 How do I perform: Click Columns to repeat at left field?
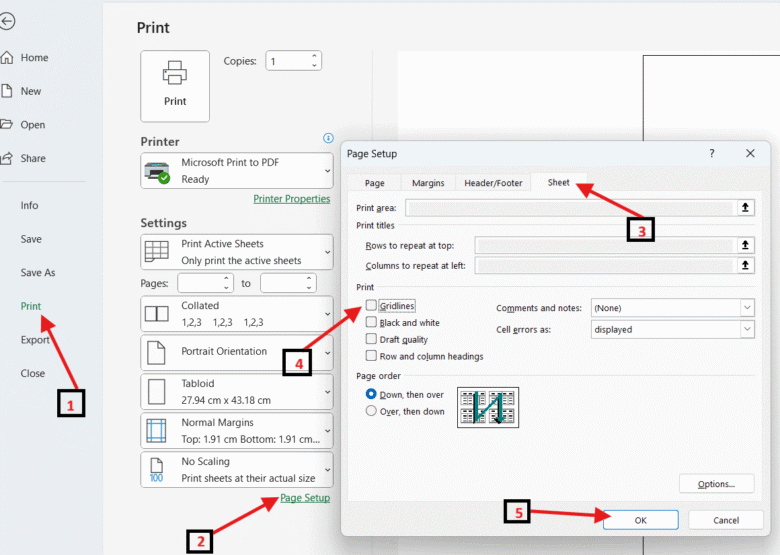click(x=605, y=266)
